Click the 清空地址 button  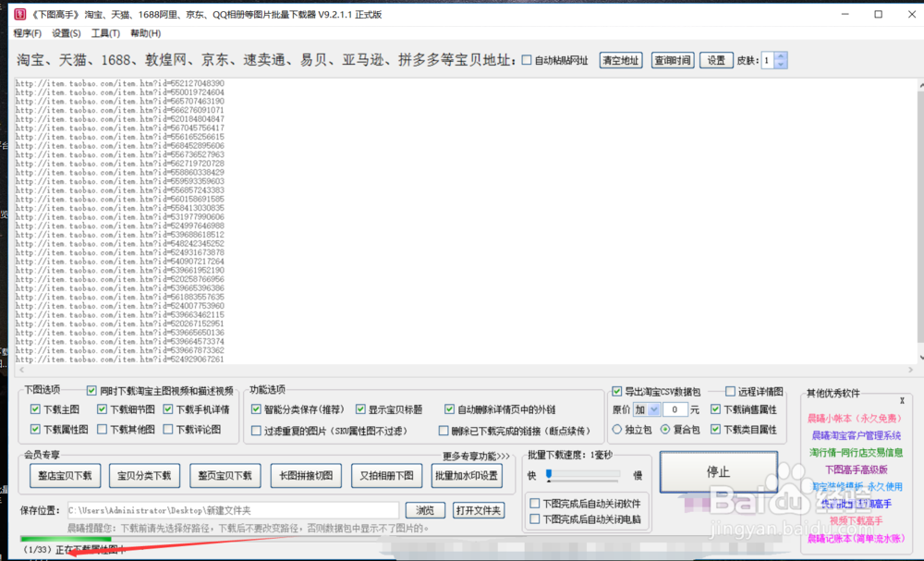621,60
